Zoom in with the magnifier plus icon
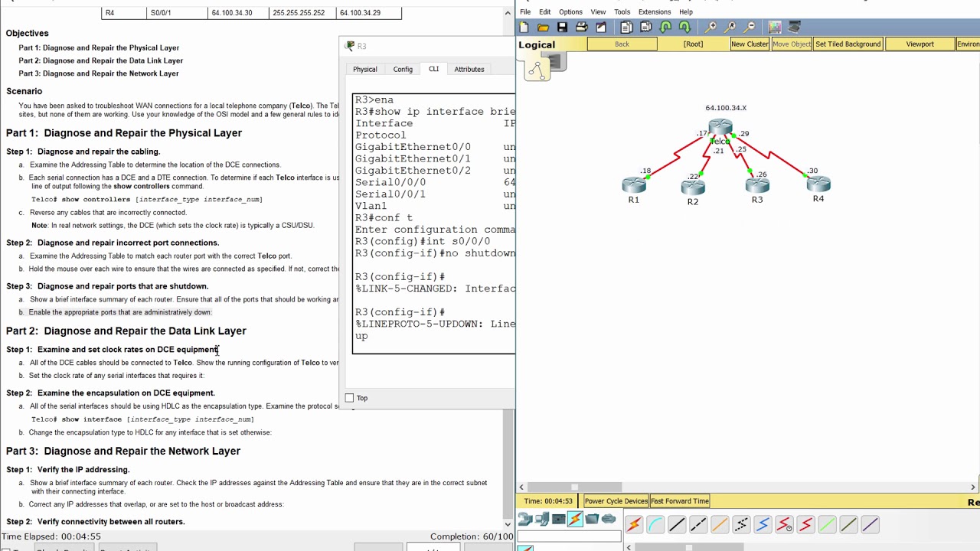This screenshot has height=551, width=980. 711,28
